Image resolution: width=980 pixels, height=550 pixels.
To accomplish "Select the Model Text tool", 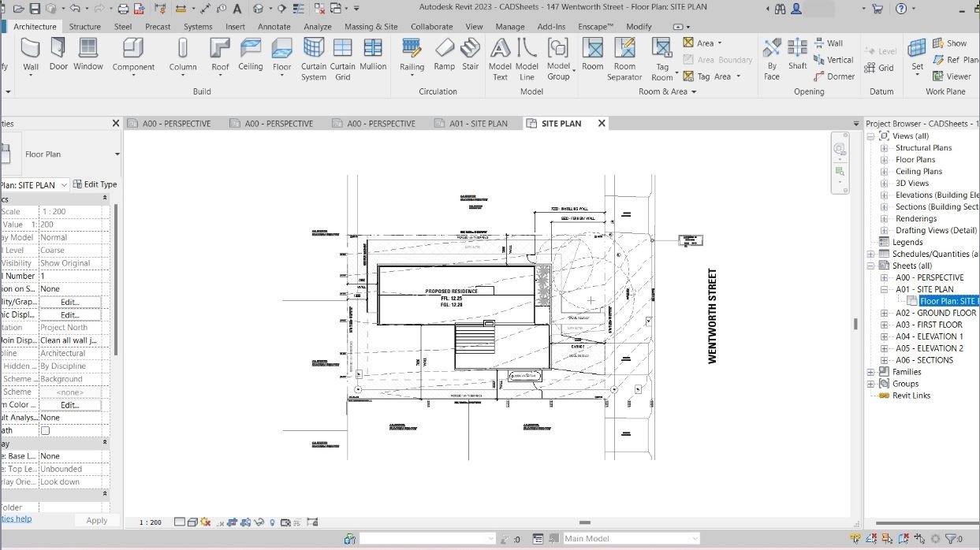I will point(500,59).
